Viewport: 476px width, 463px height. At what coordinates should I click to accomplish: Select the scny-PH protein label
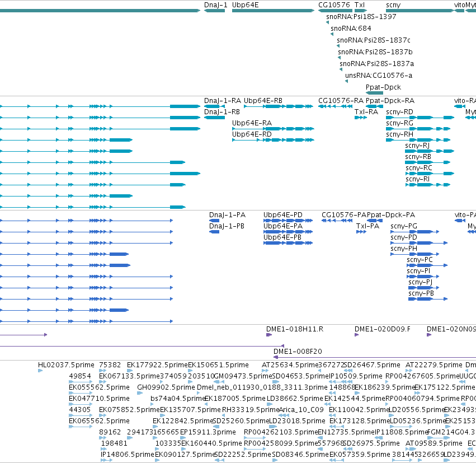click(x=404, y=249)
